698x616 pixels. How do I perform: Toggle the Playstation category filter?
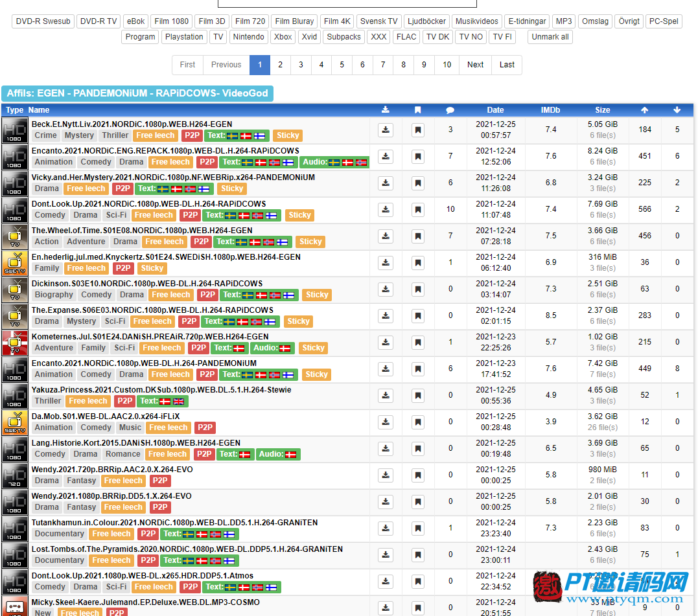[x=184, y=37]
